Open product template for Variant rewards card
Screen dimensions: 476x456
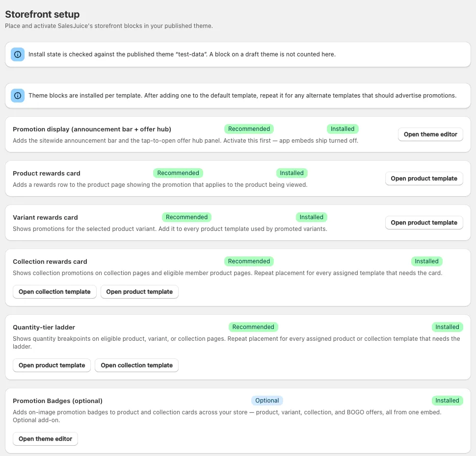(424, 223)
